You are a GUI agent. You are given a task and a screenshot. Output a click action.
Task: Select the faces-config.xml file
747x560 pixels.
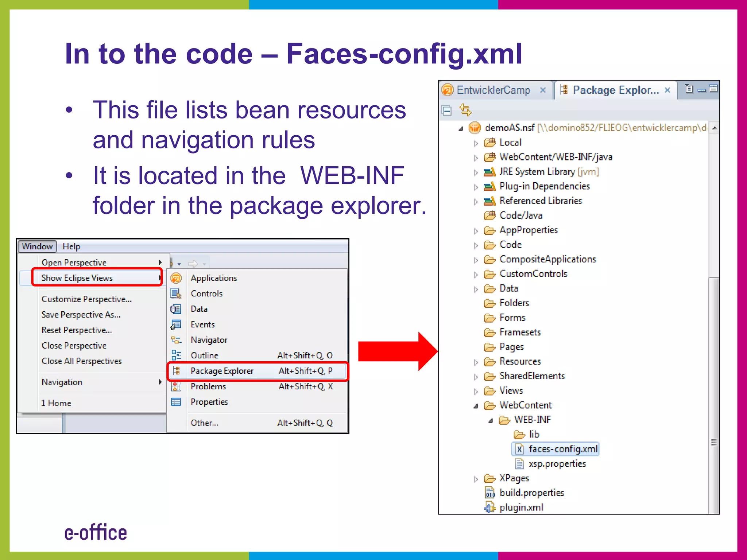[x=556, y=449]
